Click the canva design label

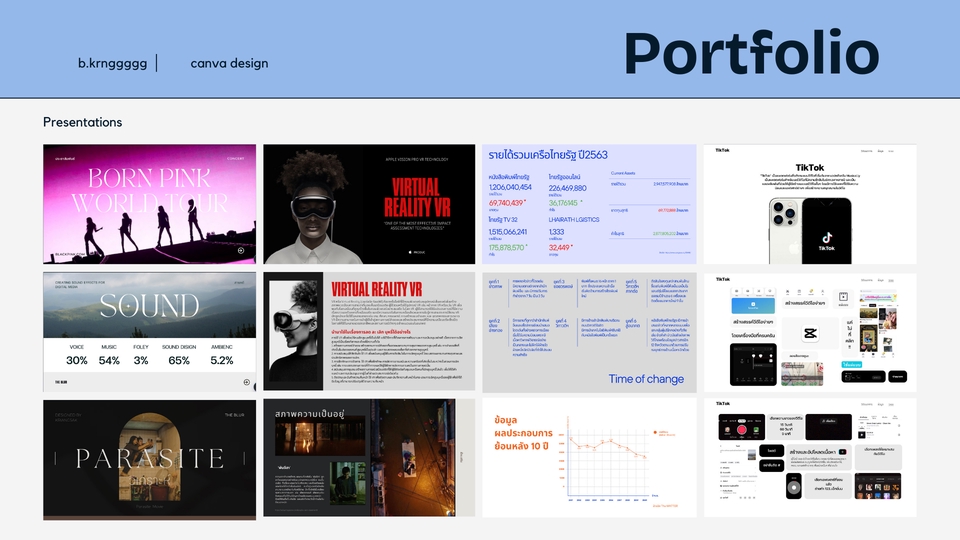[x=229, y=63]
